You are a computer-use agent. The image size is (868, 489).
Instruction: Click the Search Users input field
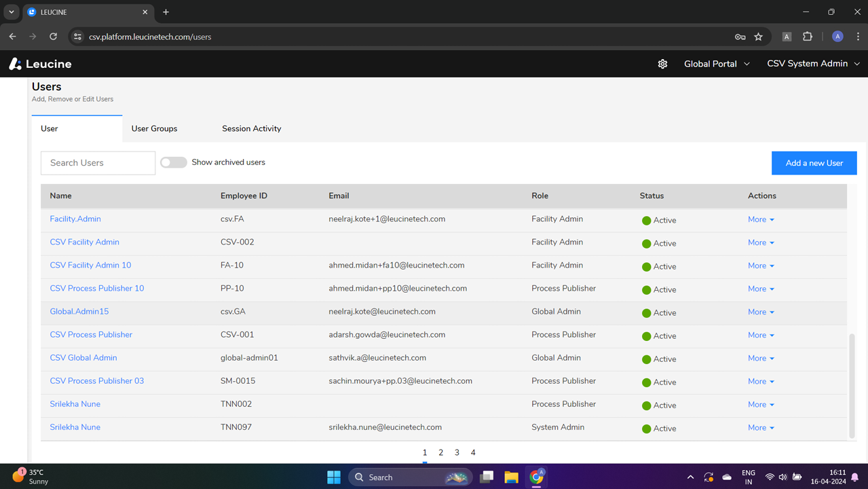pyautogui.click(x=98, y=163)
